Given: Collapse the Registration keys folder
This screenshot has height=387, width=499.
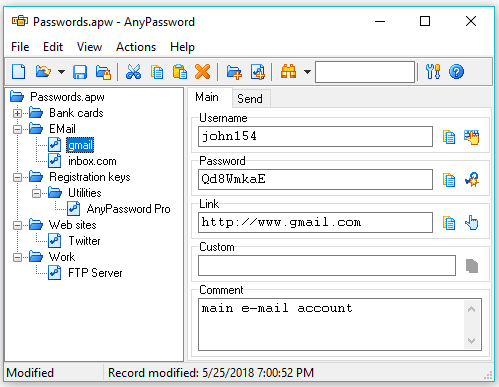Looking at the screenshot, I should pyautogui.click(x=17, y=177).
